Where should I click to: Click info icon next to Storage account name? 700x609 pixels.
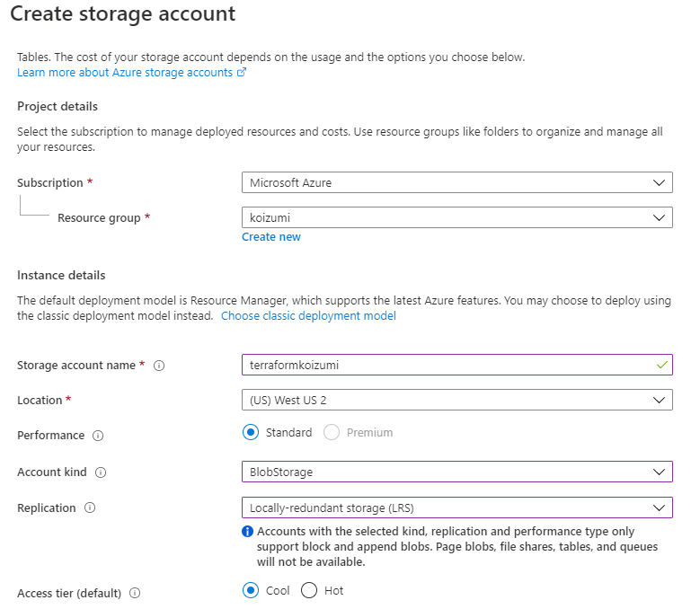[159, 366]
